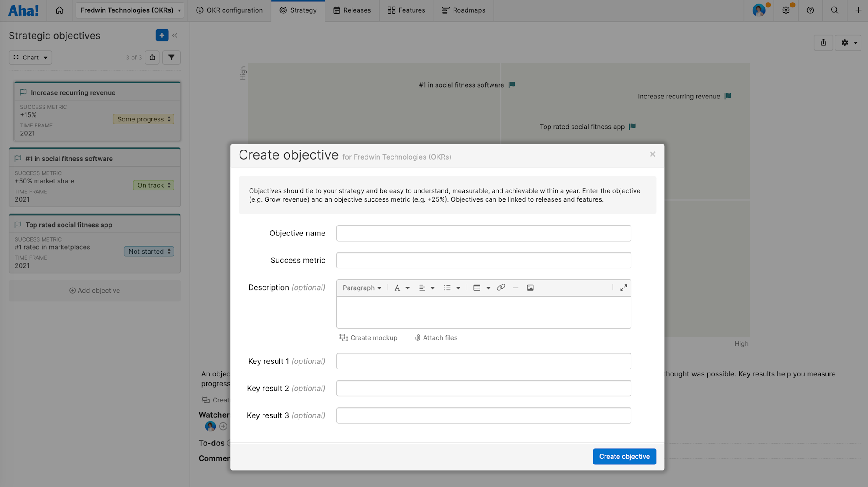Insert a horizontal rule in the description
Image resolution: width=868 pixels, height=487 pixels.
click(516, 288)
